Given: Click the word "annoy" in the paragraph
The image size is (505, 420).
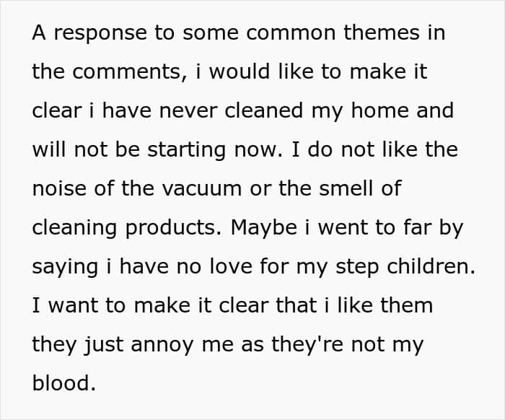Looking at the screenshot, I should [162, 345].
